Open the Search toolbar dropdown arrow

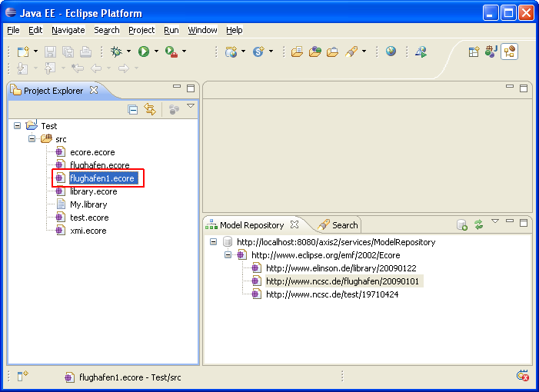coord(364,51)
